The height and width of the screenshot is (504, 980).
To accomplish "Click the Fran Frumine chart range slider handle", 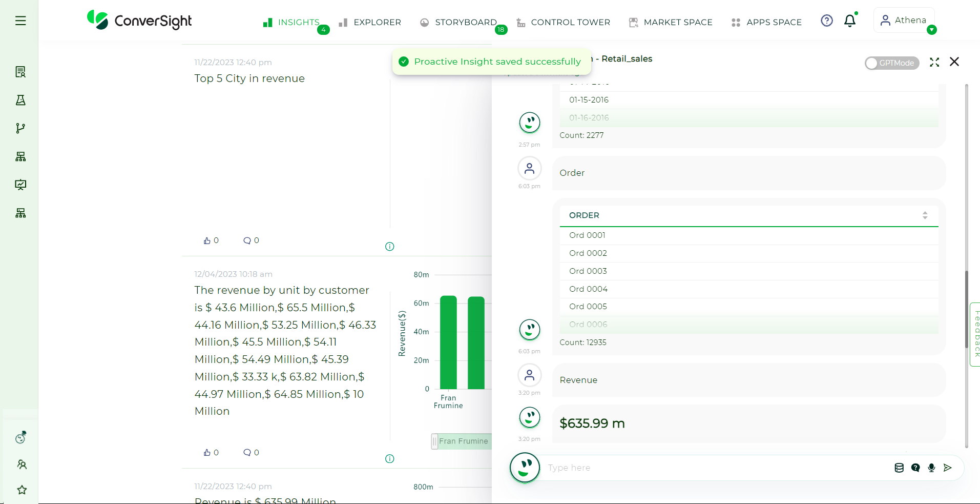I will tap(434, 441).
